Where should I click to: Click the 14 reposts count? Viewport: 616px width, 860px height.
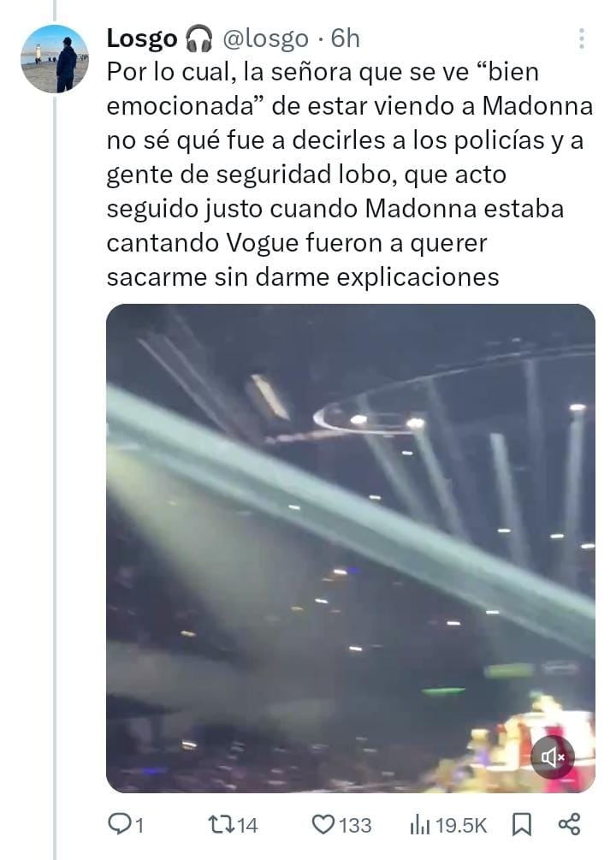[247, 825]
